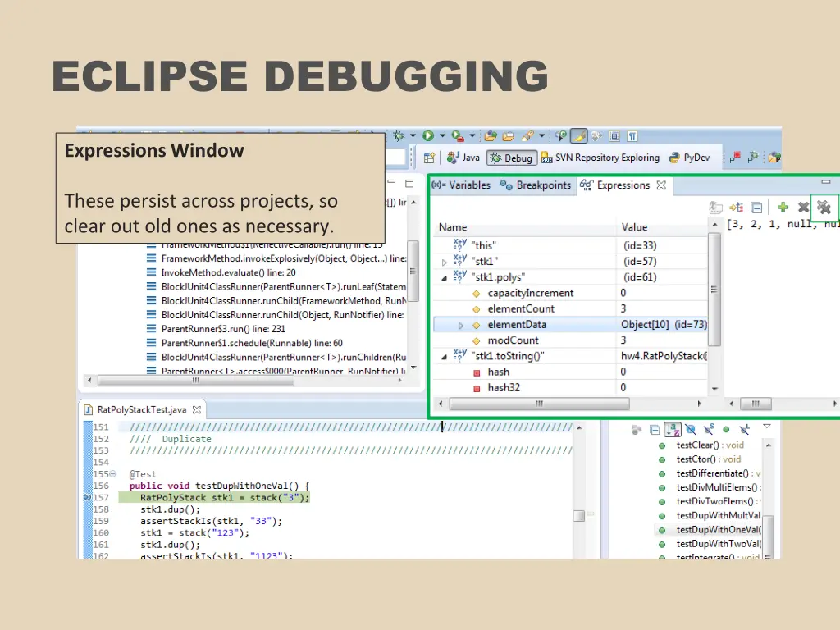Viewport: 840px width, 630px height.
Task: Toggle show whitespace characters in the toolbar
Action: click(631, 135)
